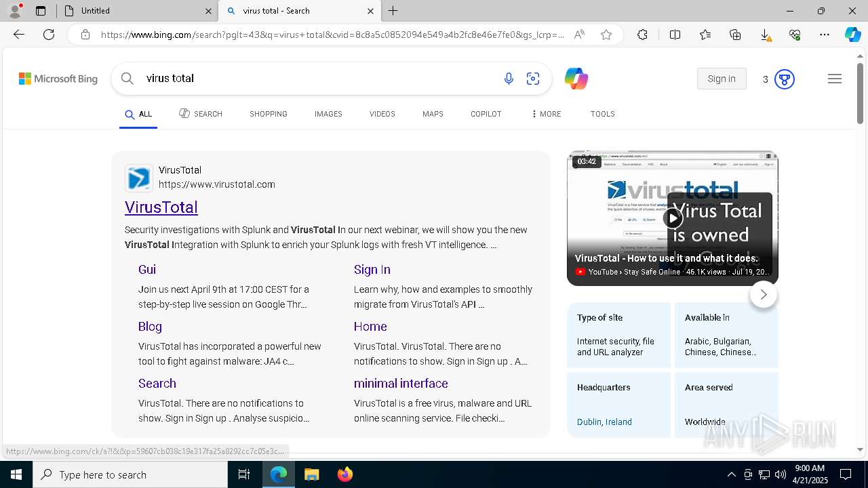This screenshot has width=868, height=488.
Task: Open the VirusTotal result title link
Action: pos(161,207)
